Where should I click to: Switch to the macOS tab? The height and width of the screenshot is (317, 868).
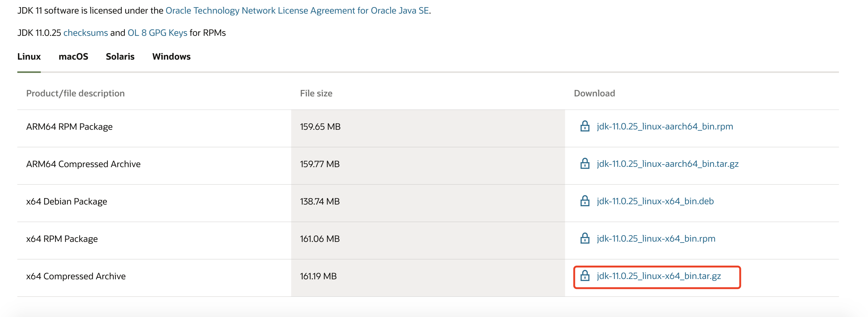[x=74, y=57]
